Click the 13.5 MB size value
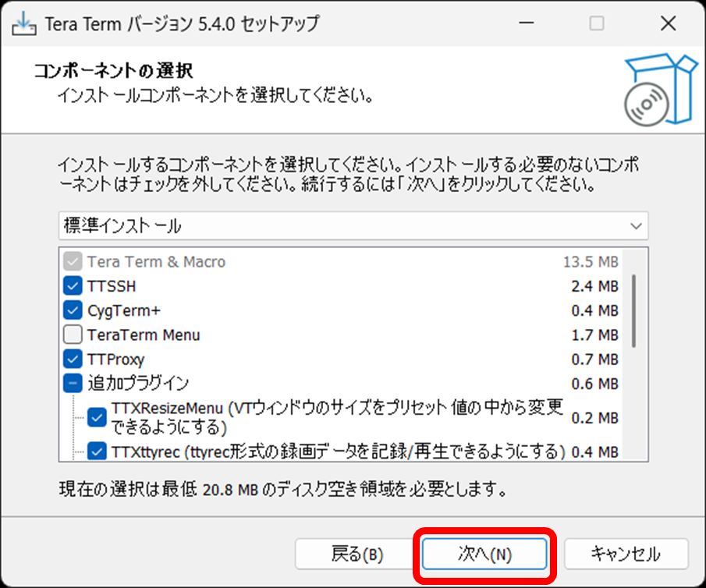 (x=591, y=261)
